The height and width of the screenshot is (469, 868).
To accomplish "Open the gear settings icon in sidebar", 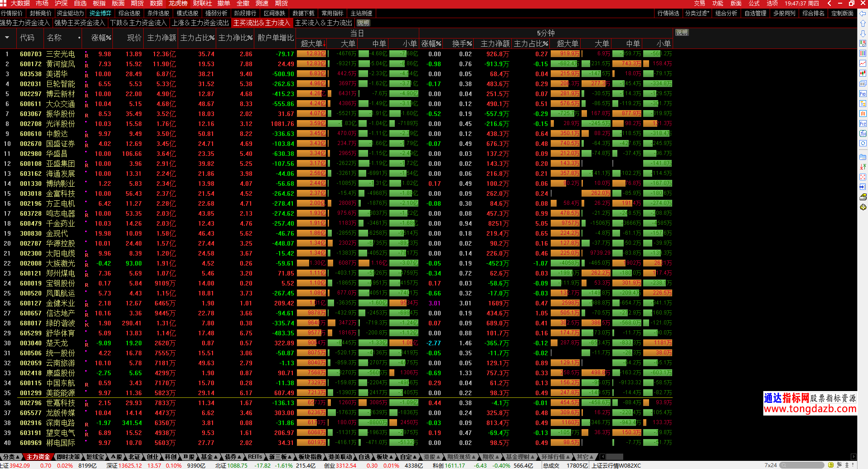I will point(863,207).
